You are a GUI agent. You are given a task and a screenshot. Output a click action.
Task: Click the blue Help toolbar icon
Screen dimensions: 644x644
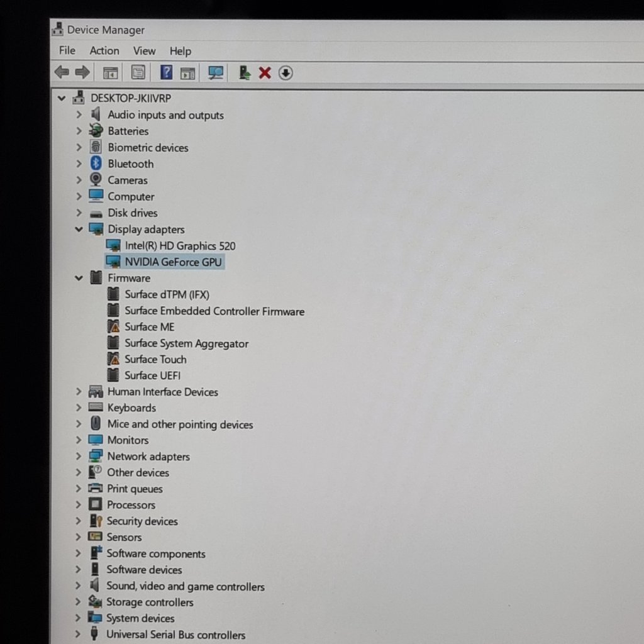pos(166,73)
